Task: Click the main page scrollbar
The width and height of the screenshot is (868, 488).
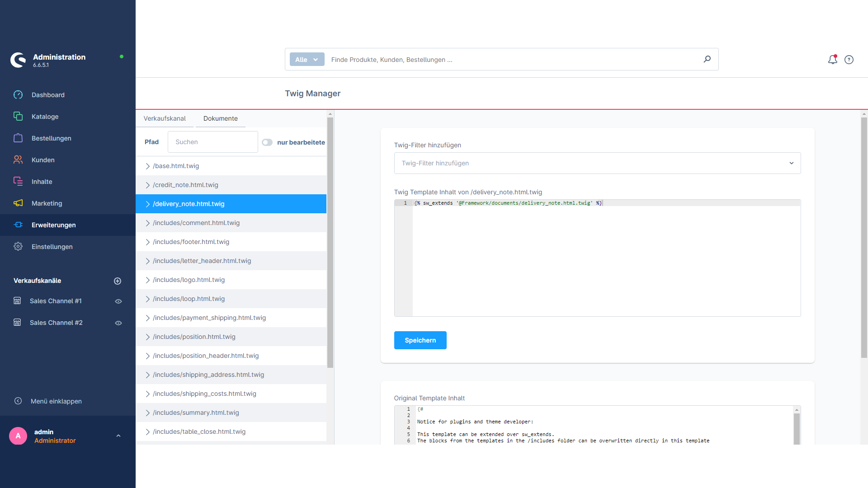Action: point(864,238)
